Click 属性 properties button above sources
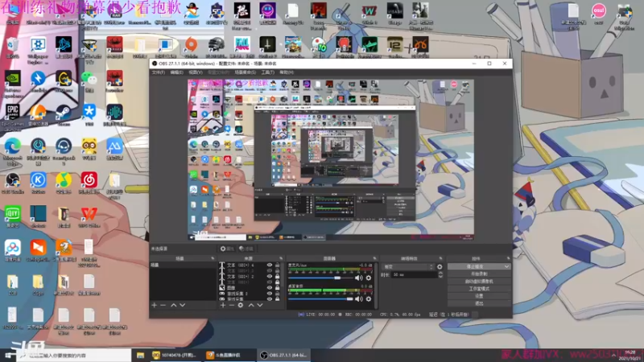Screen dimensions: 644x362 227,249
